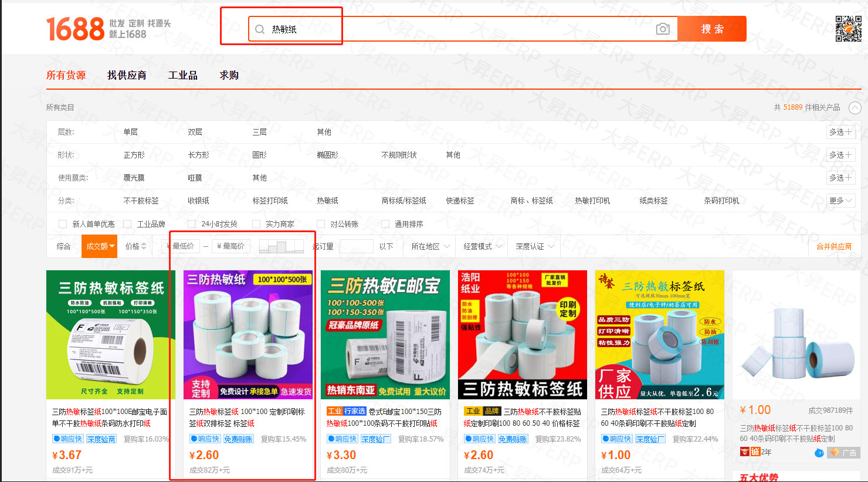Check the 24小时发货 option

pos(192,224)
